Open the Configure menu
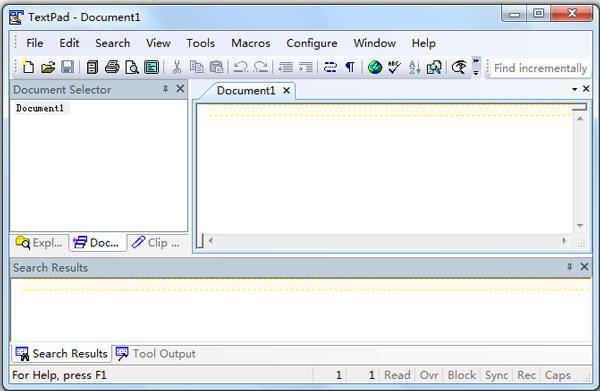 [x=312, y=43]
